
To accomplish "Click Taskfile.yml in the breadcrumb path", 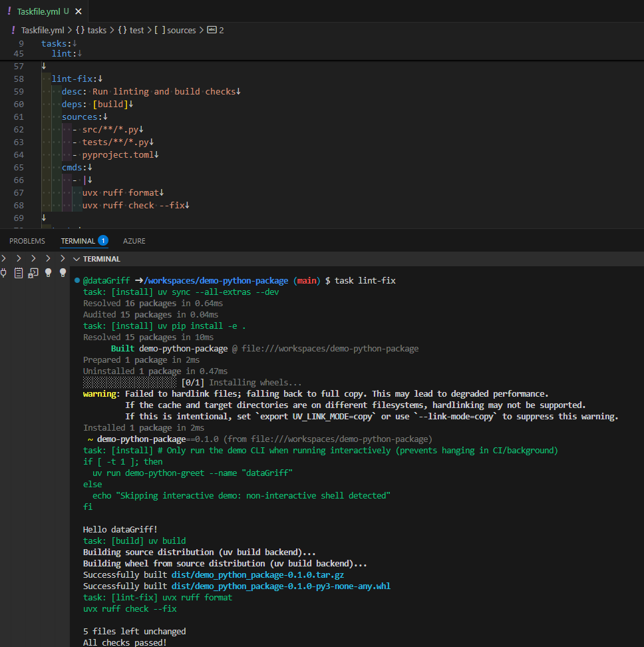I will point(43,30).
